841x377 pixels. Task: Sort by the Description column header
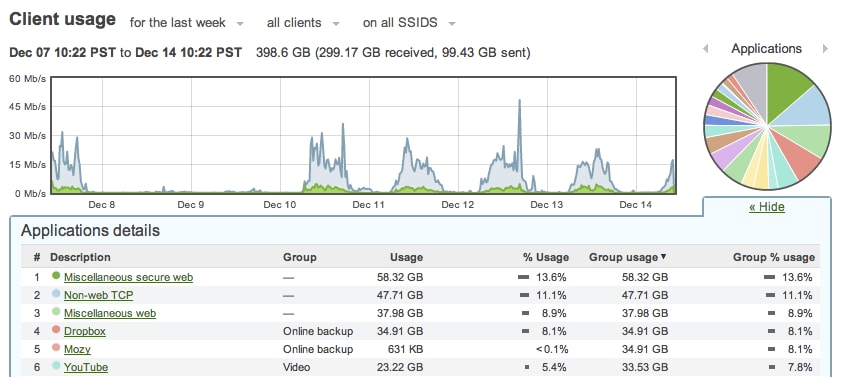coord(80,257)
